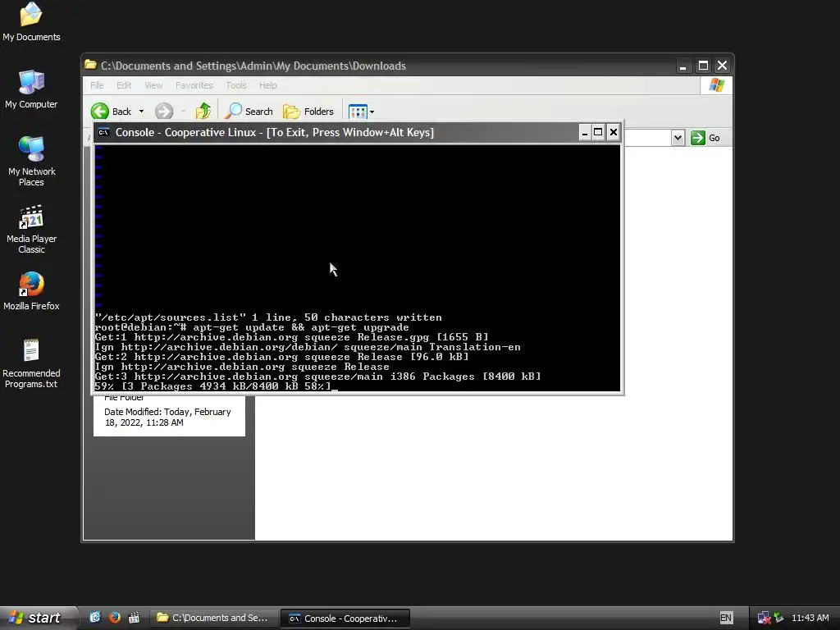The height and width of the screenshot is (630, 840).
Task: Maximize the Downloads Explorer window
Action: tap(703, 66)
